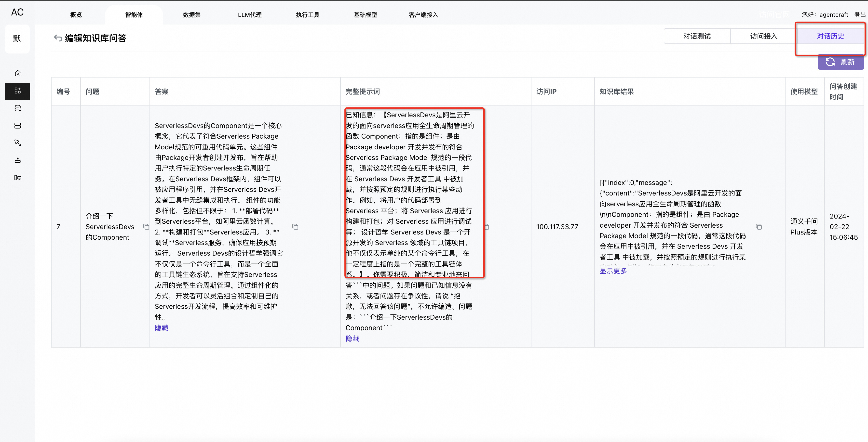The image size is (868, 442).
Task: Click the IP address 100.117.33.77
Action: 557,227
